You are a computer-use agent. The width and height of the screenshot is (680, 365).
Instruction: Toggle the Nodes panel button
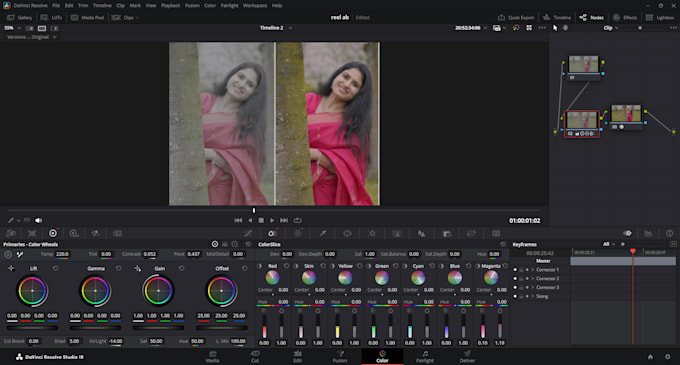[592, 17]
